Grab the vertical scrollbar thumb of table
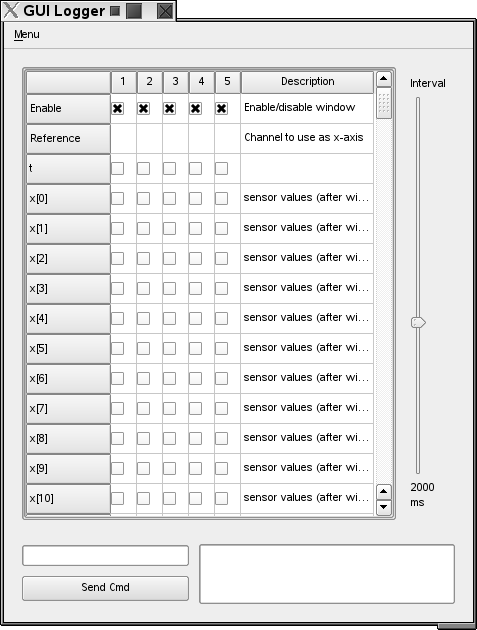Image resolution: width=477 pixels, height=630 pixels. point(384,103)
